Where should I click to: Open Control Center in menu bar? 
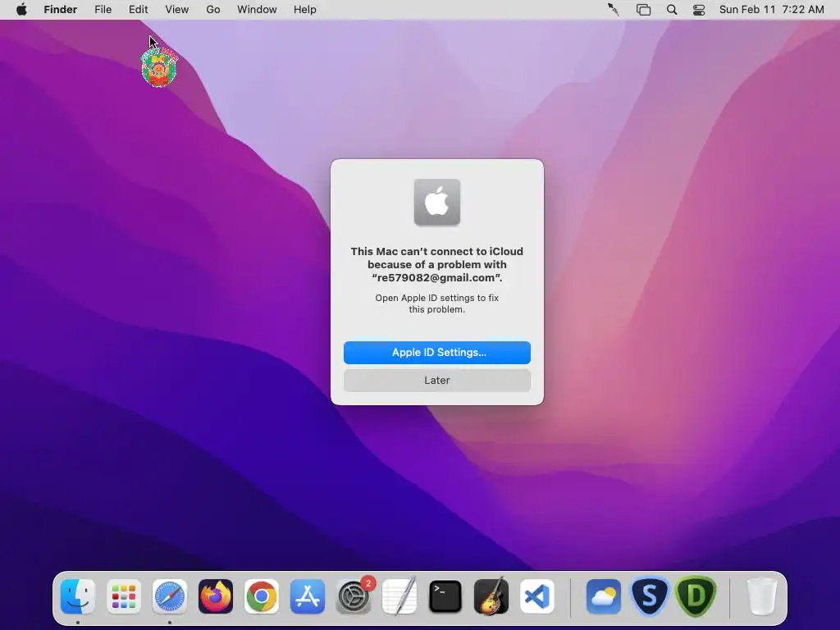(699, 10)
